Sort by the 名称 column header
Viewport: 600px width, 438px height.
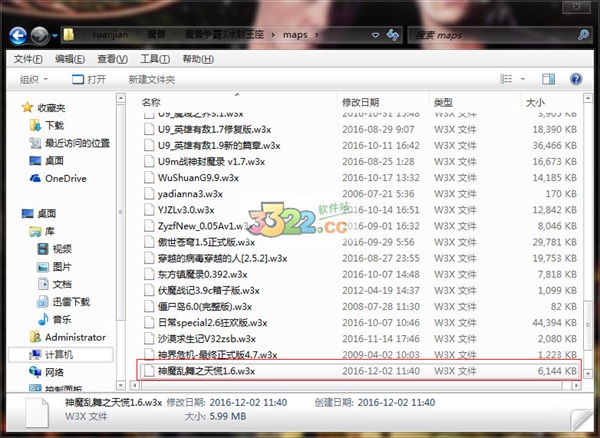point(151,102)
